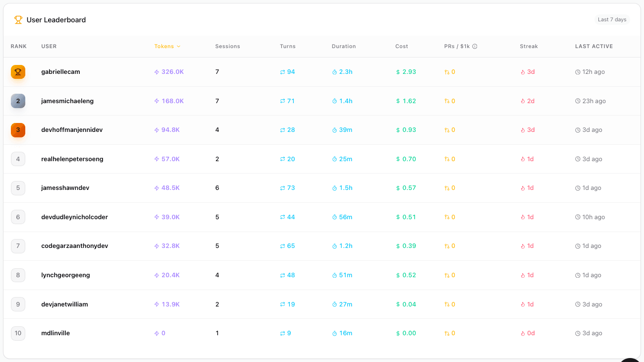Click the cost value 1.62
Image resolution: width=644 pixels, height=362 pixels.
point(409,101)
